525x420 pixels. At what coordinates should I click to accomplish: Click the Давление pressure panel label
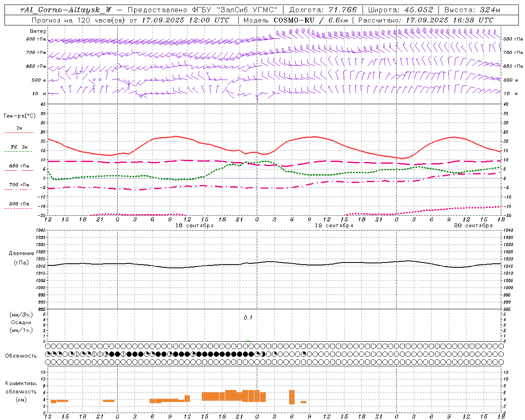click(x=21, y=253)
